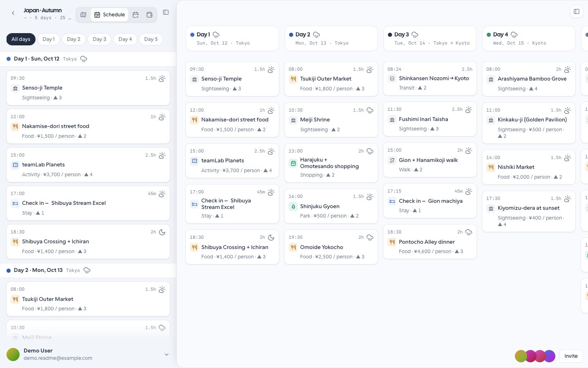
Task: Click the route icon on Gion + Hanamikoji walk
Action: (x=392, y=160)
